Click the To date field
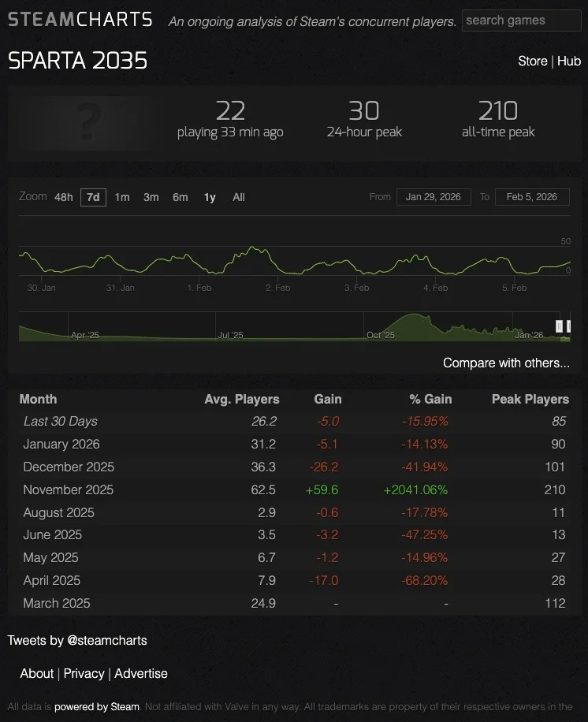Image resolution: width=588 pixels, height=722 pixels. click(532, 197)
